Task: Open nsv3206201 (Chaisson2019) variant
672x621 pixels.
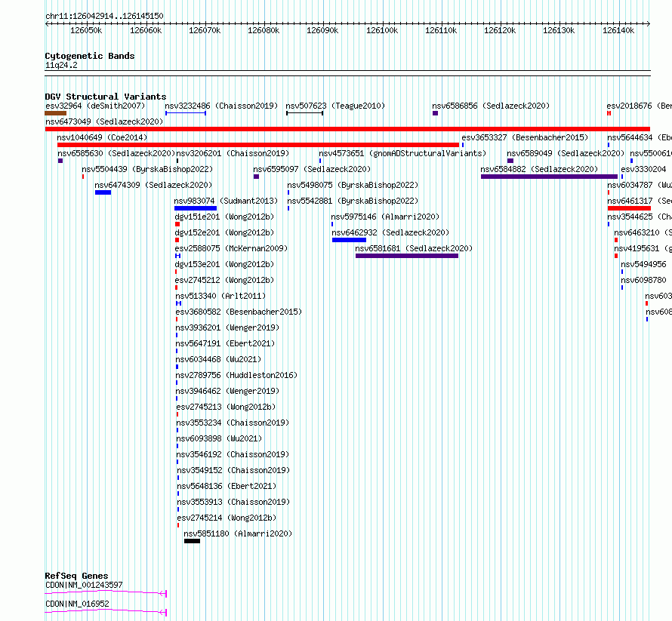Action: 233,153
